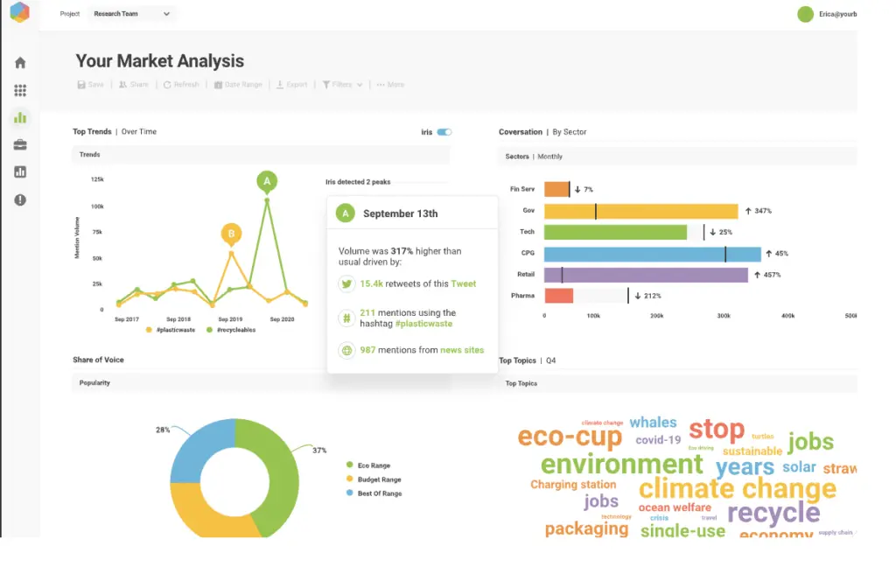Open the Tweet link in the popup

[x=464, y=284]
